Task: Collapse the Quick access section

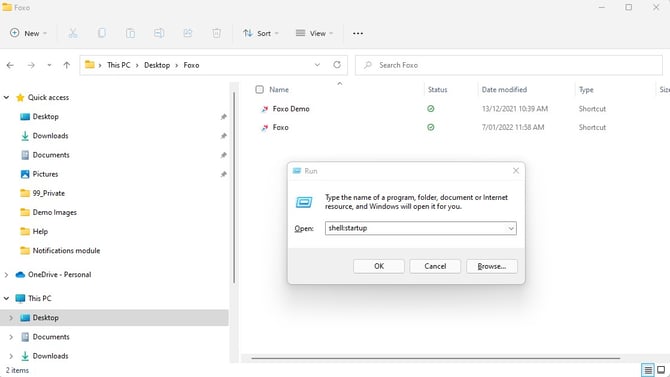Action: click(6, 97)
